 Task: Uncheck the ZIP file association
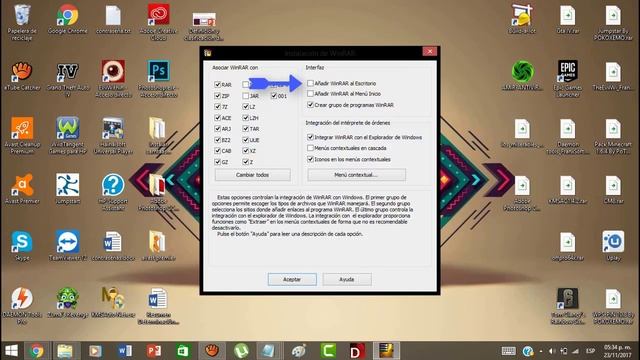tap(217, 96)
